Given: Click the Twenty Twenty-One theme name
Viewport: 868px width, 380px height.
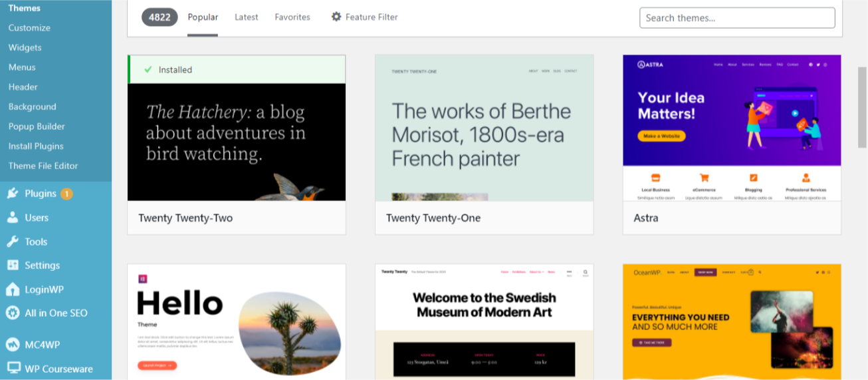Looking at the screenshot, I should coord(433,218).
